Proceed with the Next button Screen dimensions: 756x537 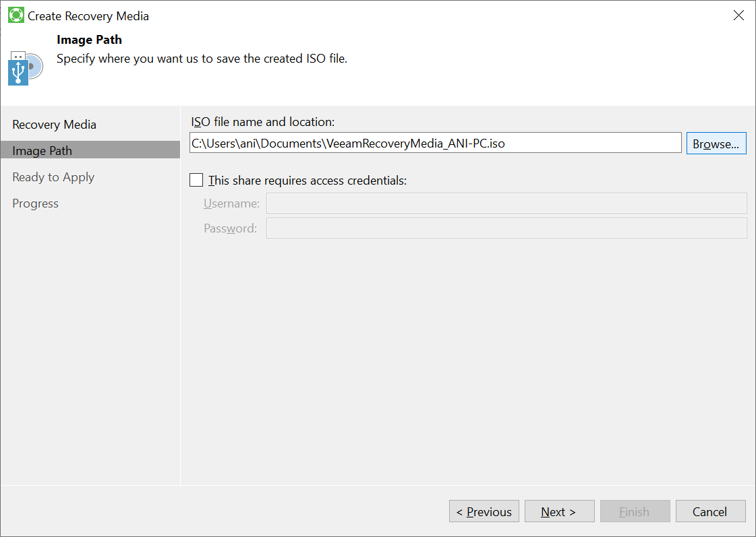point(559,511)
